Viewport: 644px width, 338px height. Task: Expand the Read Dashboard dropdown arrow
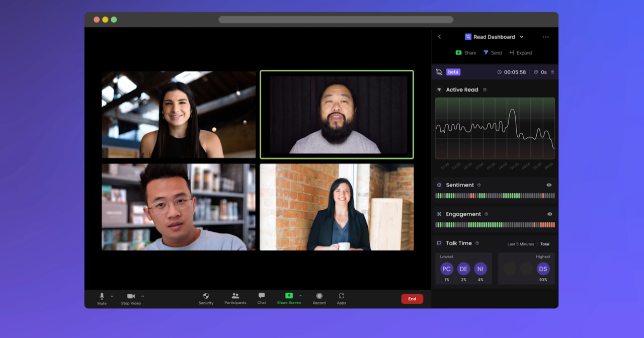521,37
